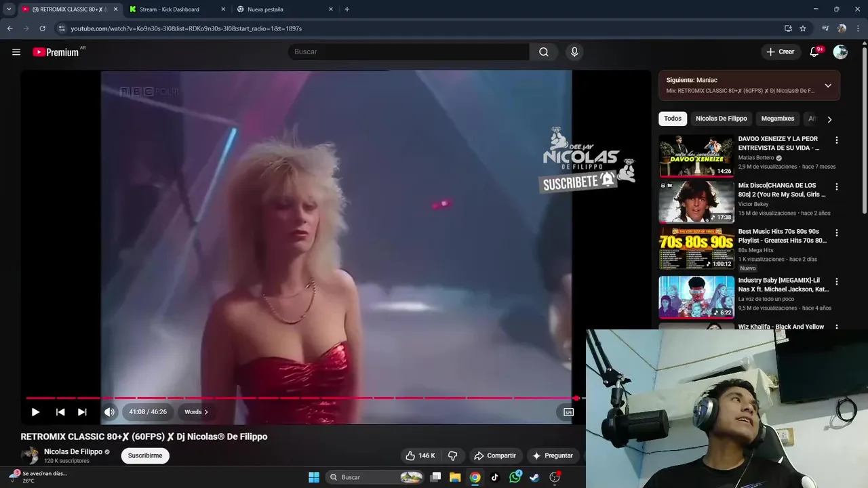The width and height of the screenshot is (868, 488).
Task: Click the SUSCRIBETE overlay on the video
Action: tap(579, 182)
